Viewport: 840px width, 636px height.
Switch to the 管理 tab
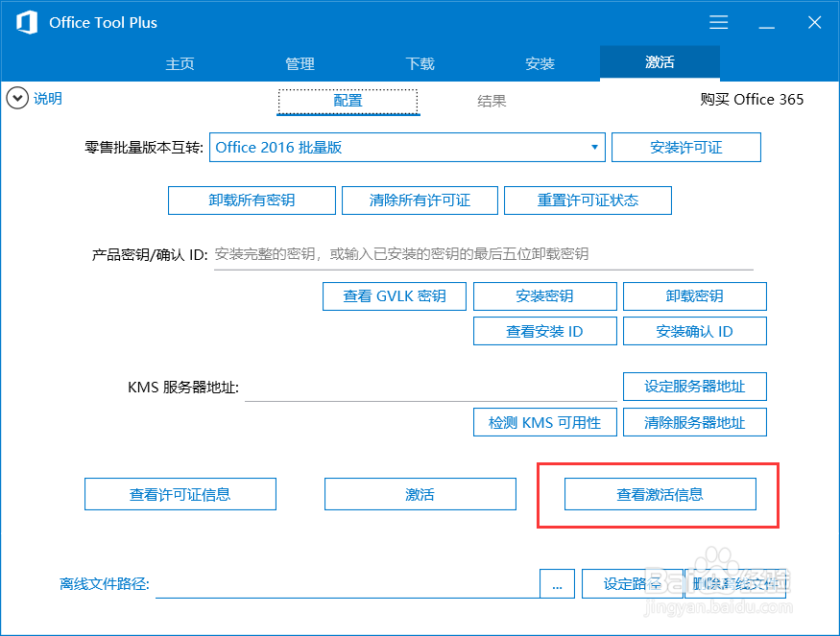click(x=300, y=63)
